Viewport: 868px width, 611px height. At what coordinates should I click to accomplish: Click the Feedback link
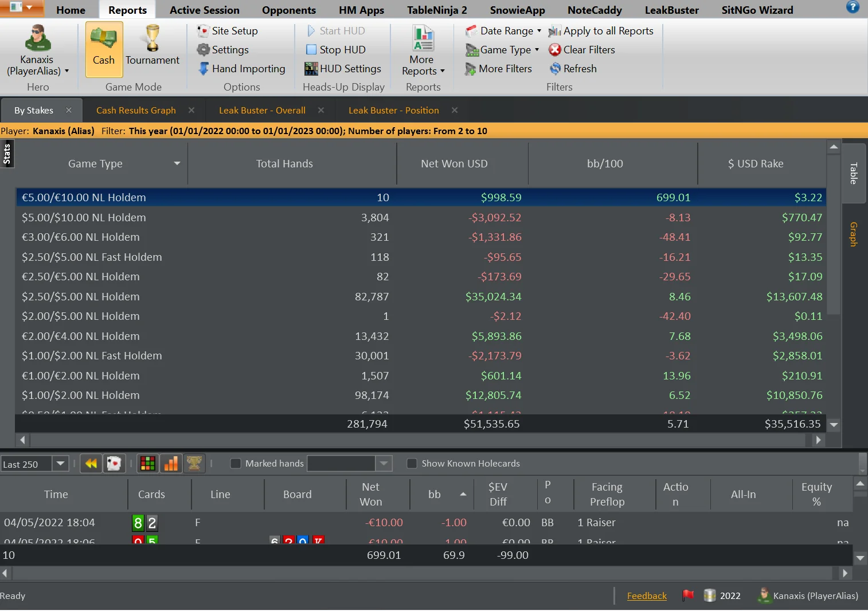coord(647,596)
